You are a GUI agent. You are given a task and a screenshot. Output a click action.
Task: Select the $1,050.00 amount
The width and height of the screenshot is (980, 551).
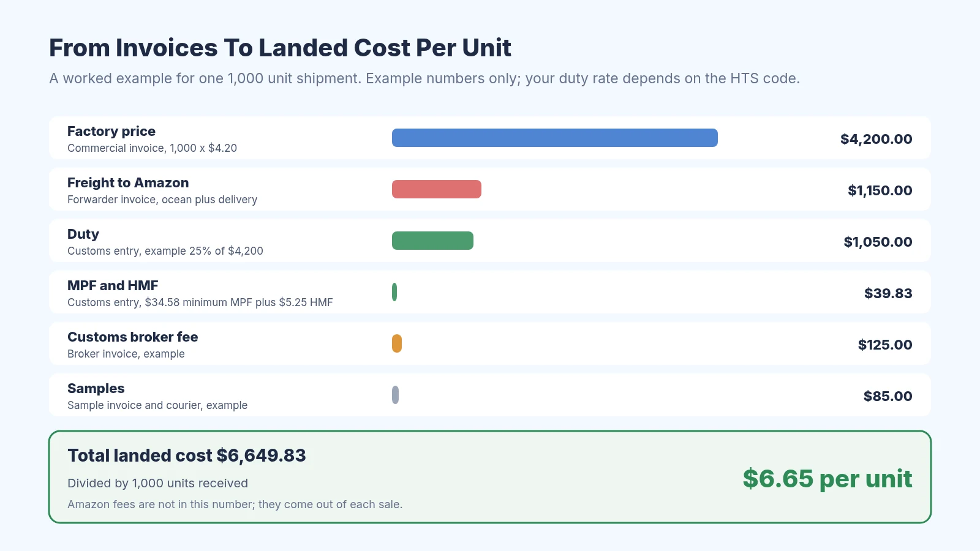(878, 242)
